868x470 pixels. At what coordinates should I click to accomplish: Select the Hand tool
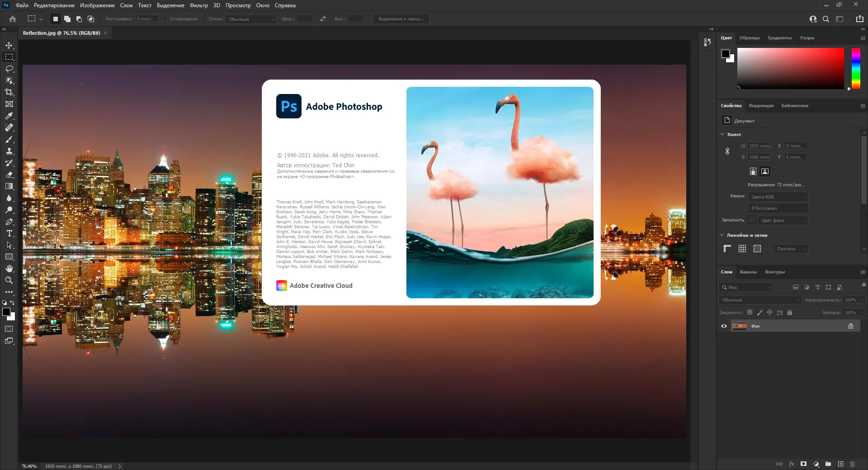(x=9, y=268)
